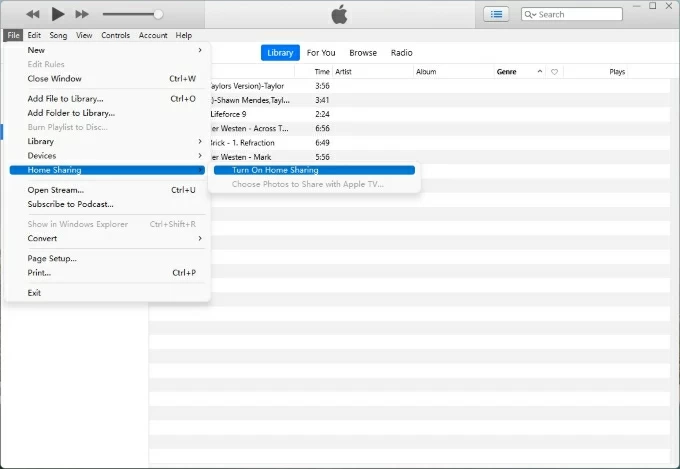Click the heart column header icon

point(555,72)
